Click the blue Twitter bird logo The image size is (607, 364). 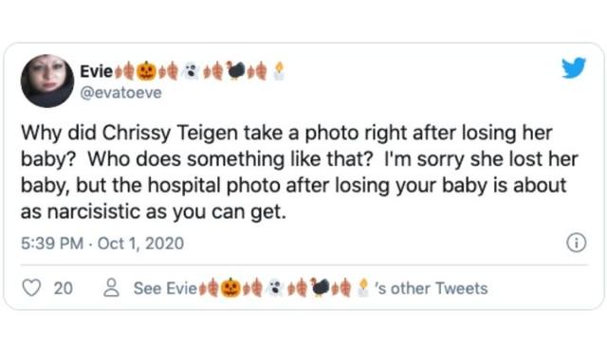pyautogui.click(x=574, y=68)
